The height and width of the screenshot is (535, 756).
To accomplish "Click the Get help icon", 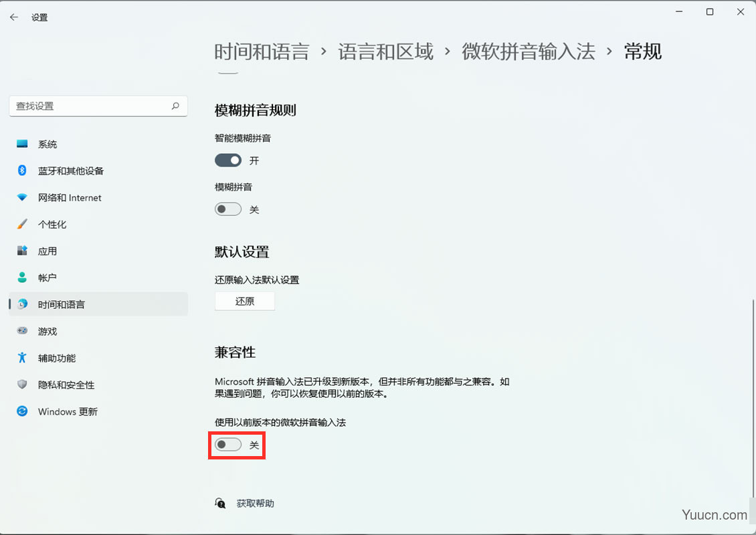I will [x=220, y=503].
